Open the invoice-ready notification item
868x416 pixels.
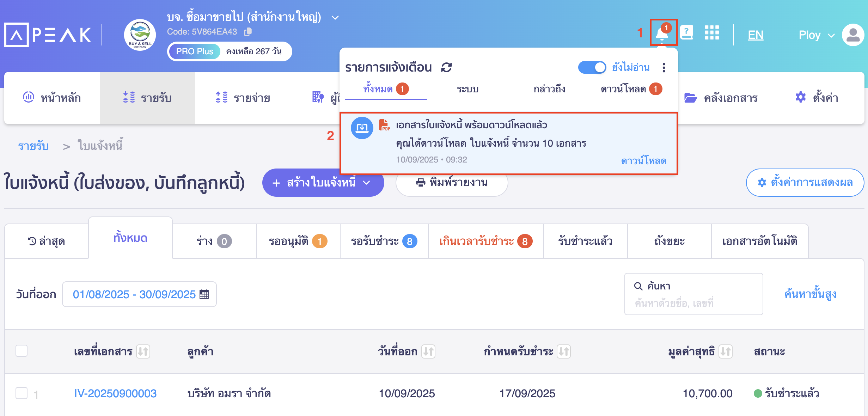pos(509,143)
